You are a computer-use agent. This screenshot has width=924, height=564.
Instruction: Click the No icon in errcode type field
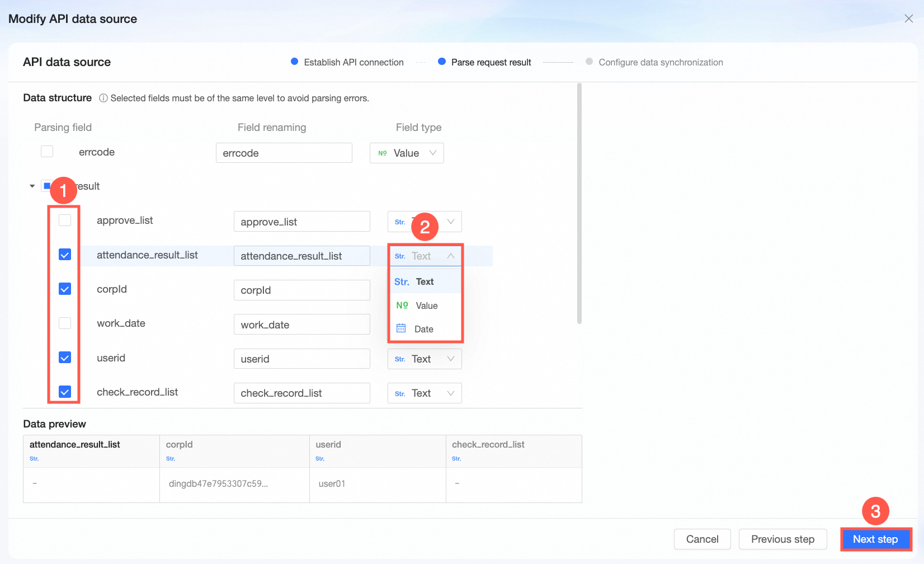click(x=383, y=153)
